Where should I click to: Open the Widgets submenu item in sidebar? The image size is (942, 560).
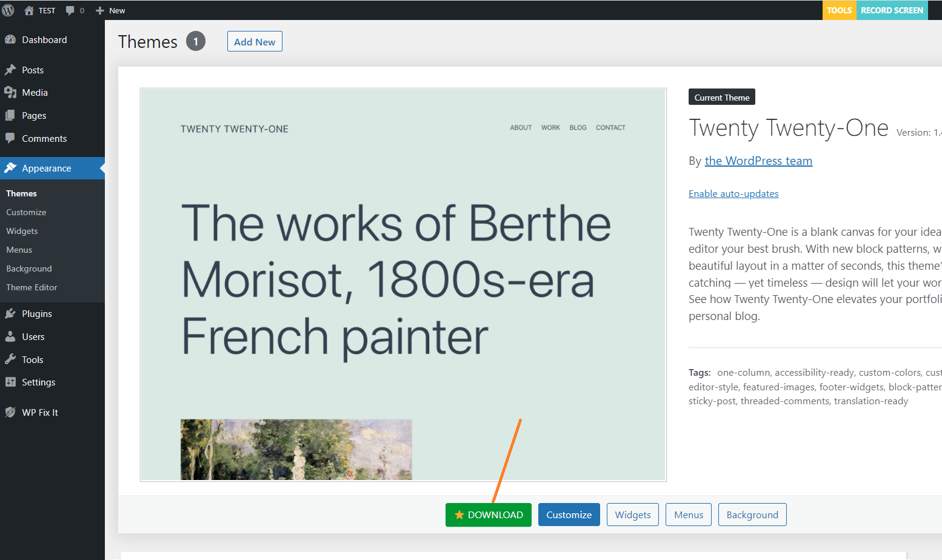[22, 231]
